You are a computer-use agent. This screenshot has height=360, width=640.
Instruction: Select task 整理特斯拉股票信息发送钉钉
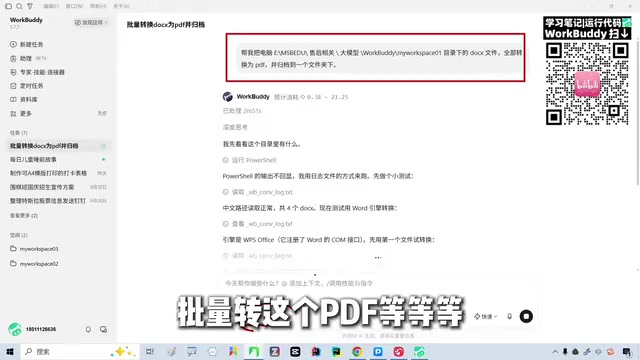coord(58,201)
